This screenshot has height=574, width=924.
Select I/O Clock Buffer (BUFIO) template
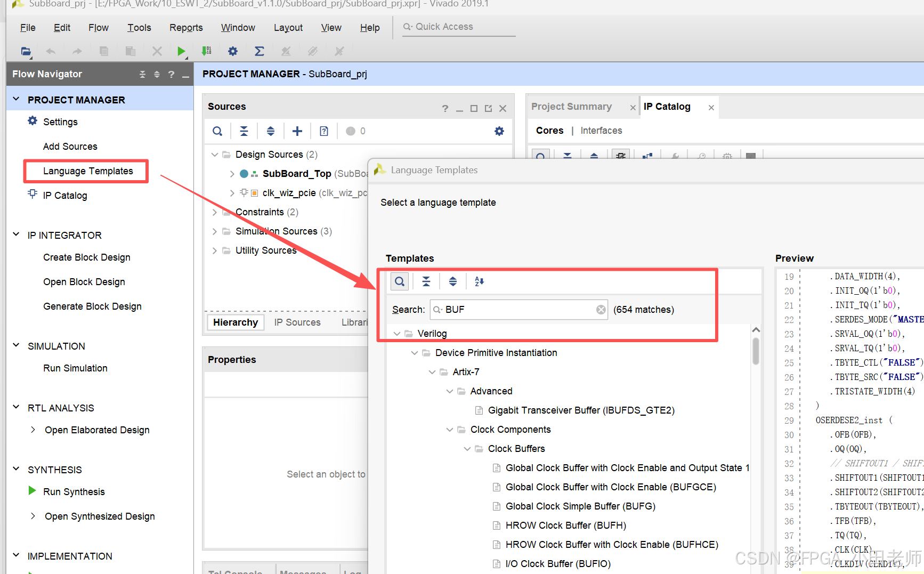pyautogui.click(x=558, y=564)
